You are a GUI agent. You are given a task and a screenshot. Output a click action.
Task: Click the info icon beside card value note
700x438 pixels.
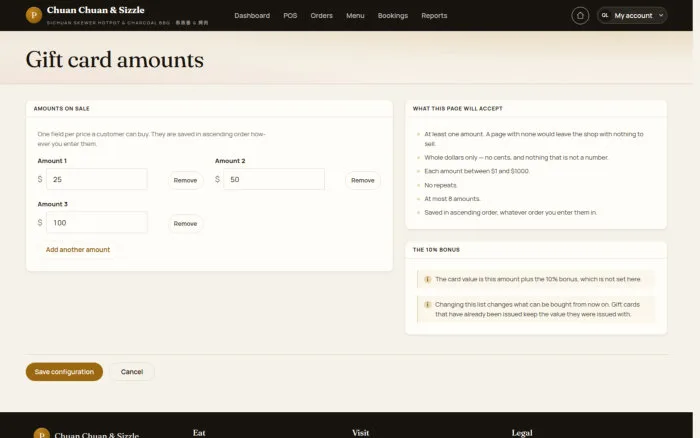[427, 279]
